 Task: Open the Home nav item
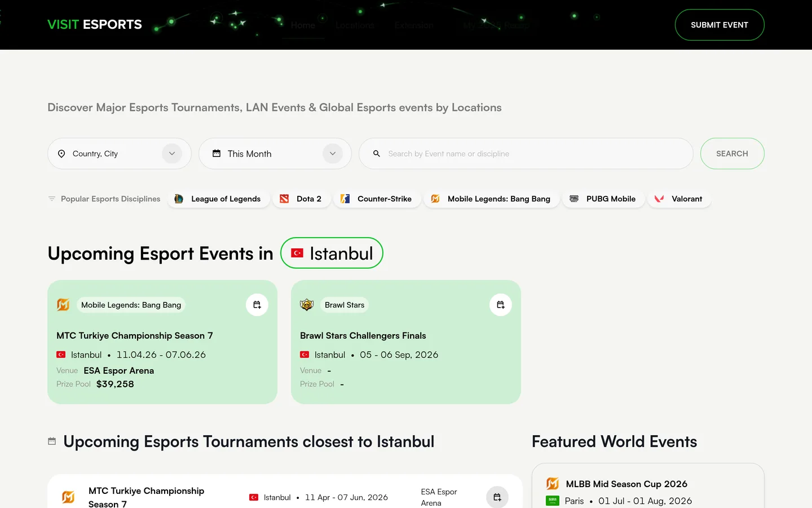click(303, 25)
